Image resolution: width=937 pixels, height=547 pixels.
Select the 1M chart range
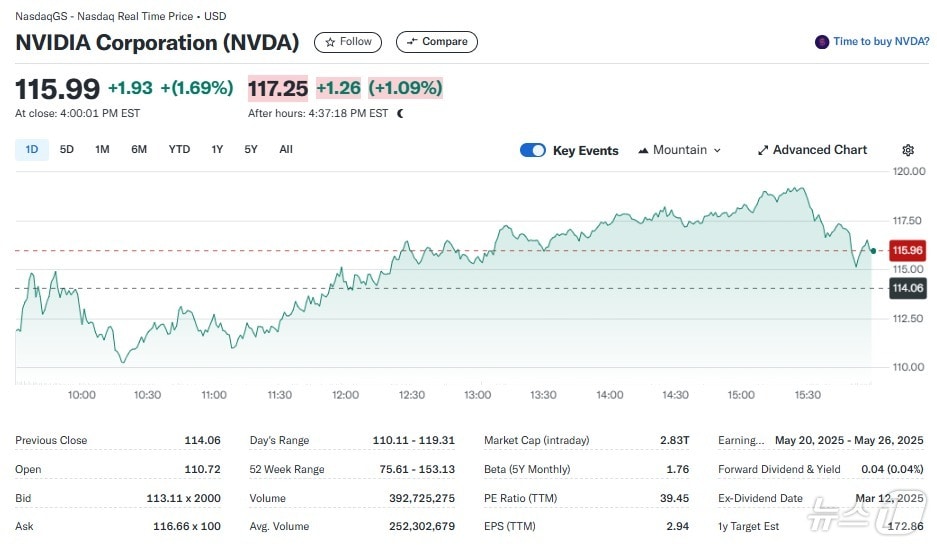[102, 150]
